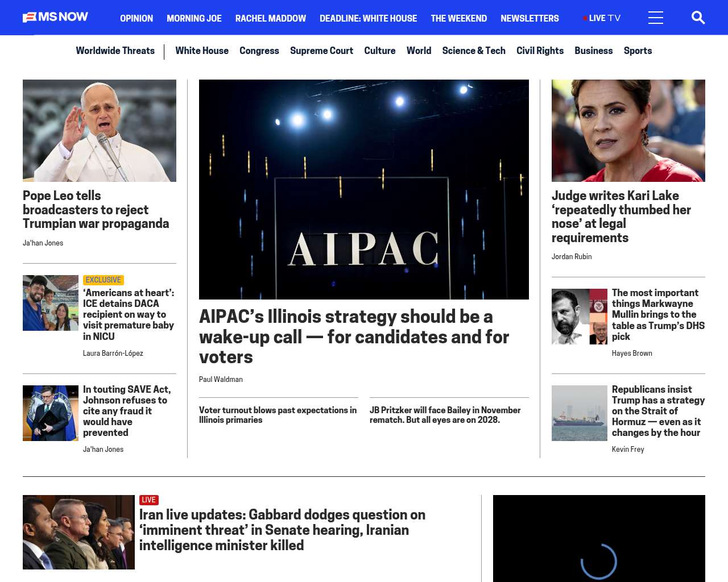Open the Pope Leo photo thumbnail
This screenshot has height=582, width=728.
coord(100,131)
